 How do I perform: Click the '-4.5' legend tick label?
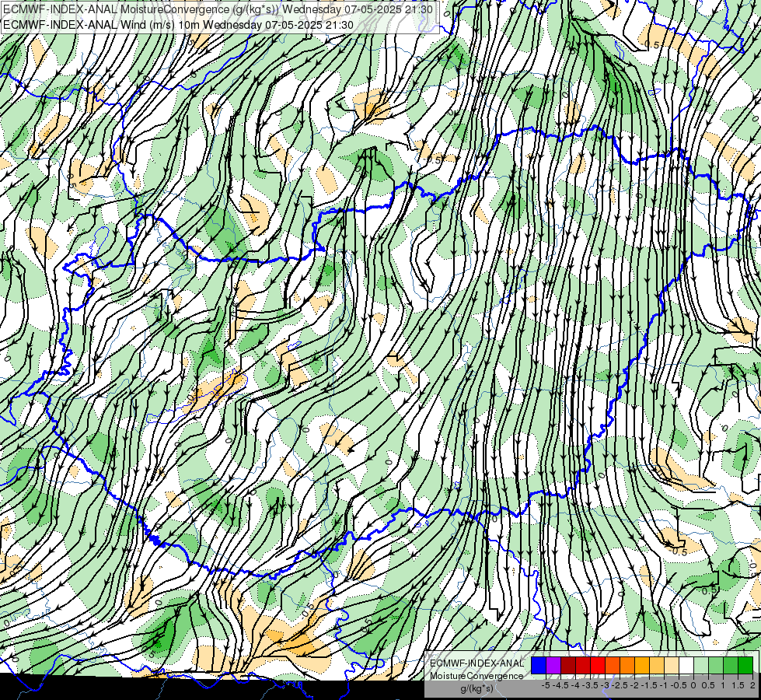coord(560,685)
